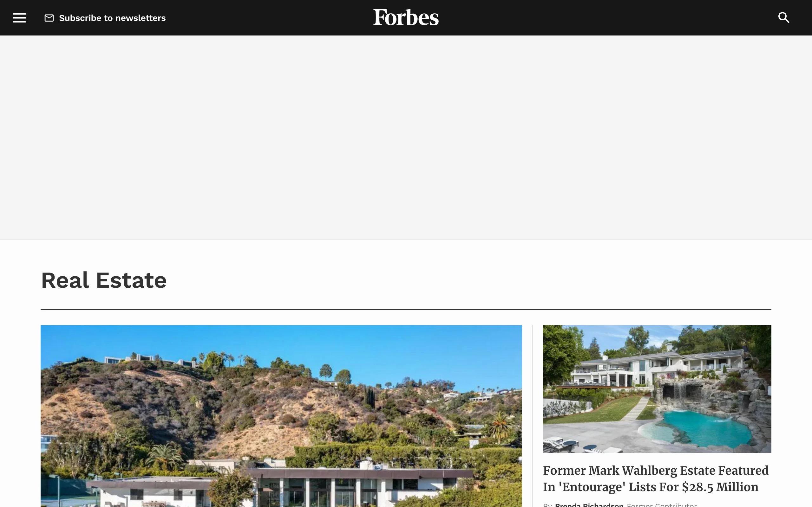Open the Mark Wahlberg estate headline
Viewport: 812px width, 507px height.
(656, 478)
